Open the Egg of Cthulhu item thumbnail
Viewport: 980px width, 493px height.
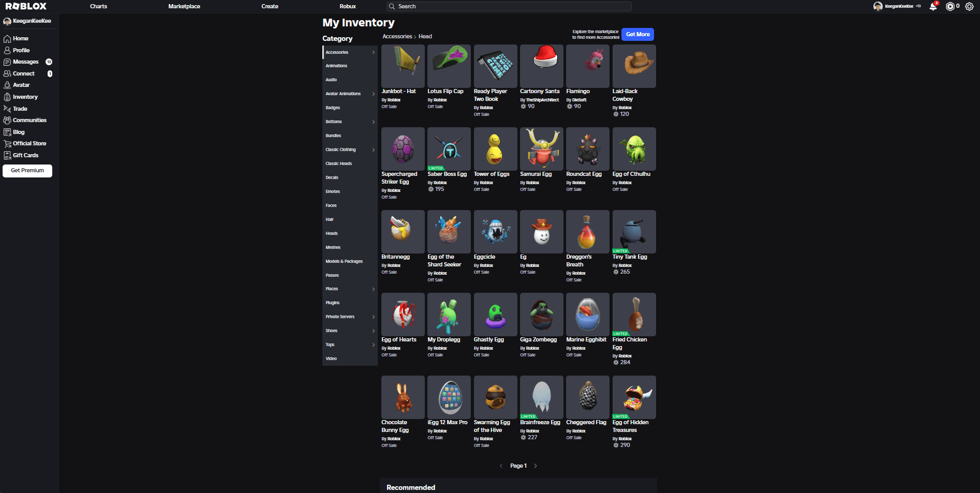point(634,148)
